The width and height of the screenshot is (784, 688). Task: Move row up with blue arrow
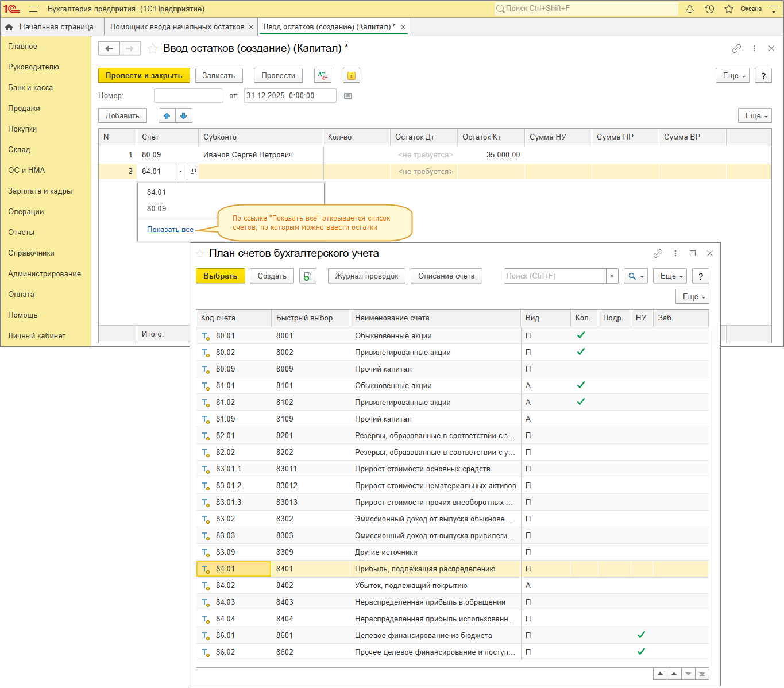pos(167,116)
